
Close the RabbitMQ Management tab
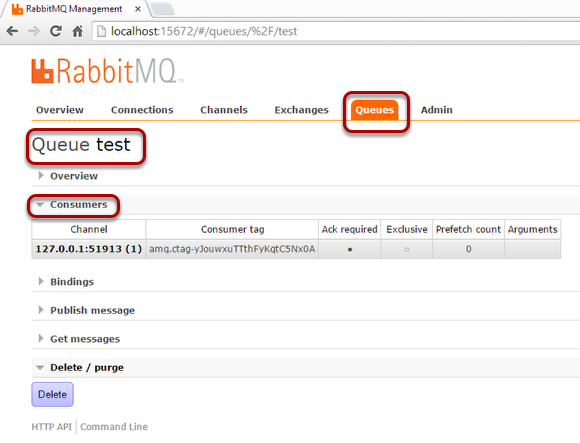tap(138, 9)
